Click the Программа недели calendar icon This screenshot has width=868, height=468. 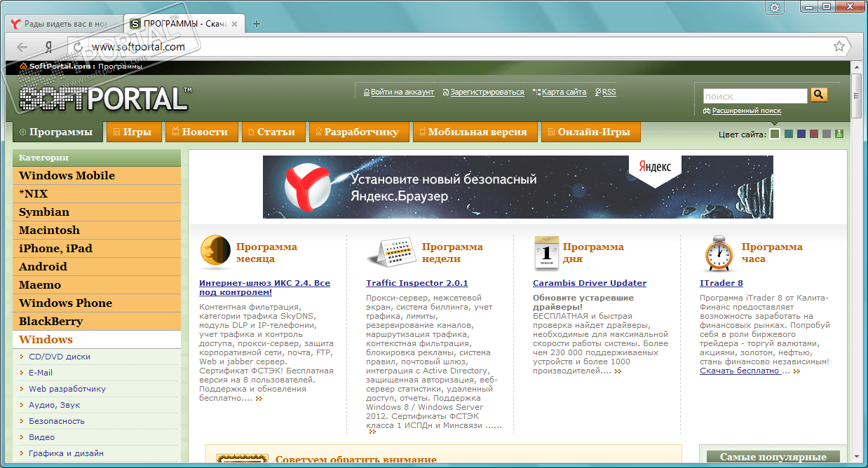pos(391,253)
